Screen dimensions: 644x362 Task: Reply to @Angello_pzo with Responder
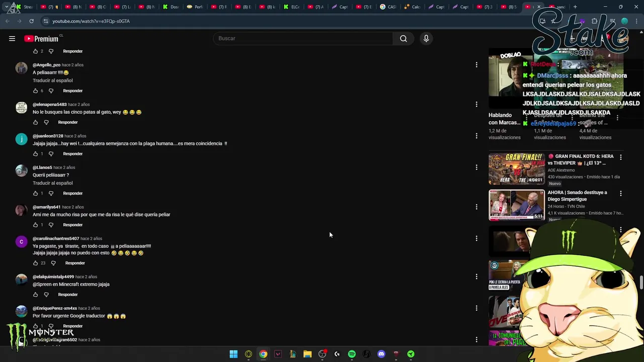coord(72,90)
